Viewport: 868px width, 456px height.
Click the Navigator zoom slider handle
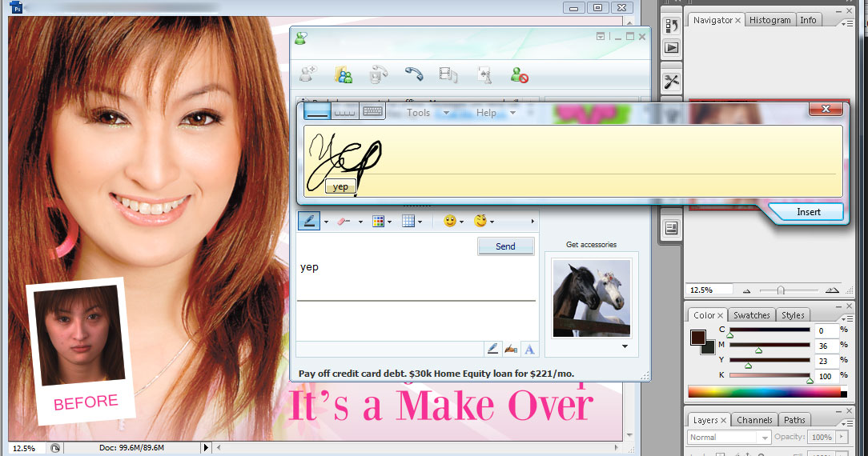pos(781,290)
